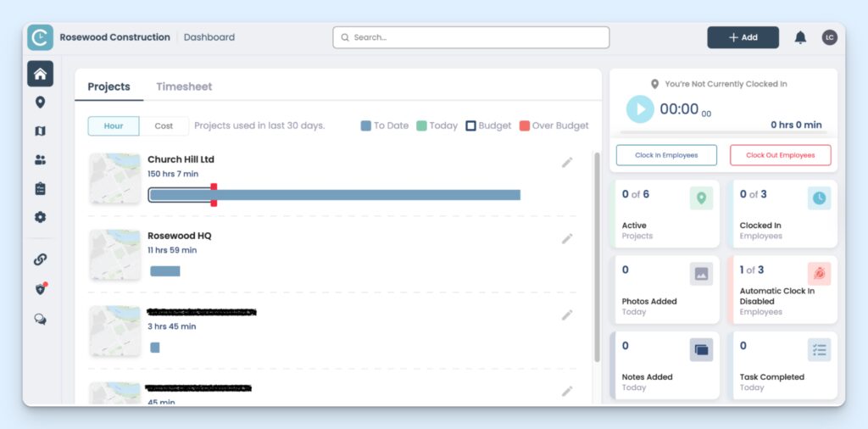Focus the Search input field
The image size is (868, 429).
pos(471,37)
